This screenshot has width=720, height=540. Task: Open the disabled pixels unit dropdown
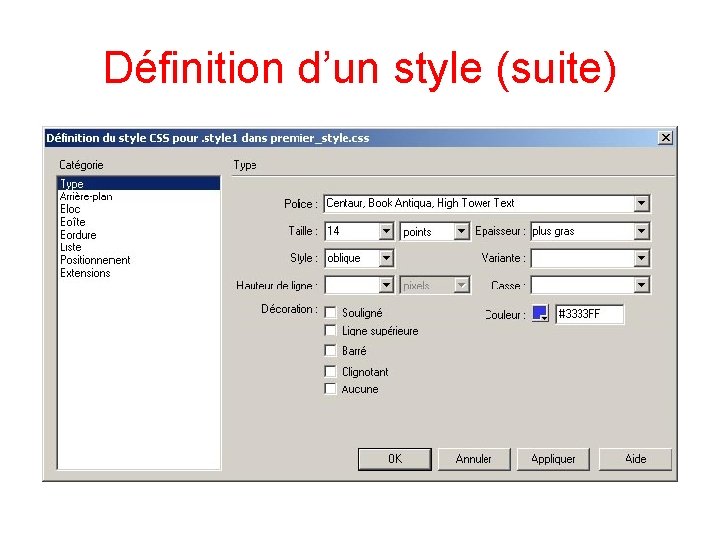click(461, 285)
